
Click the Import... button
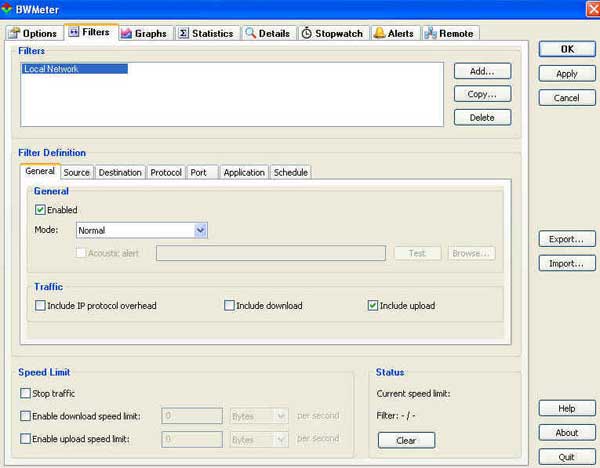567,263
